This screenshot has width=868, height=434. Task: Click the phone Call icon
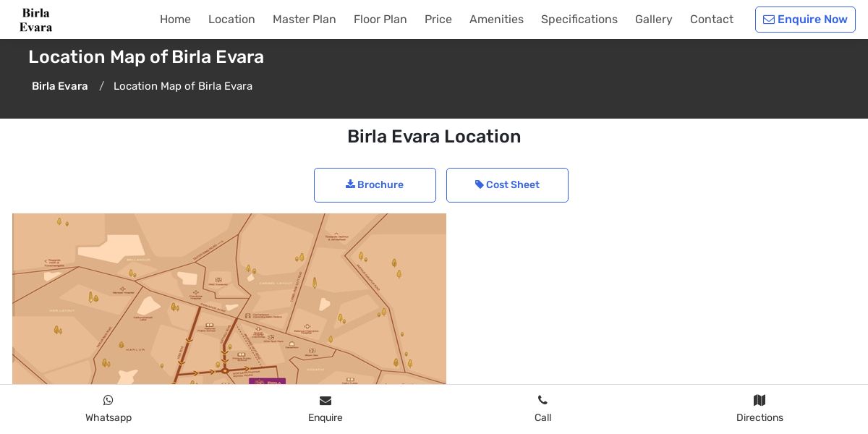(x=542, y=400)
